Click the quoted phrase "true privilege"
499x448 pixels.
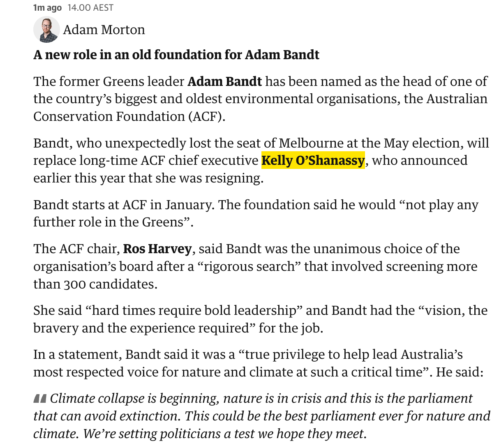click(289, 354)
